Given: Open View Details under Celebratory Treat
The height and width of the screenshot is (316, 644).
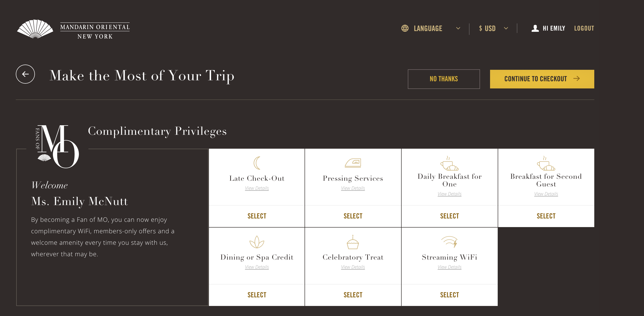Looking at the screenshot, I should [x=353, y=267].
